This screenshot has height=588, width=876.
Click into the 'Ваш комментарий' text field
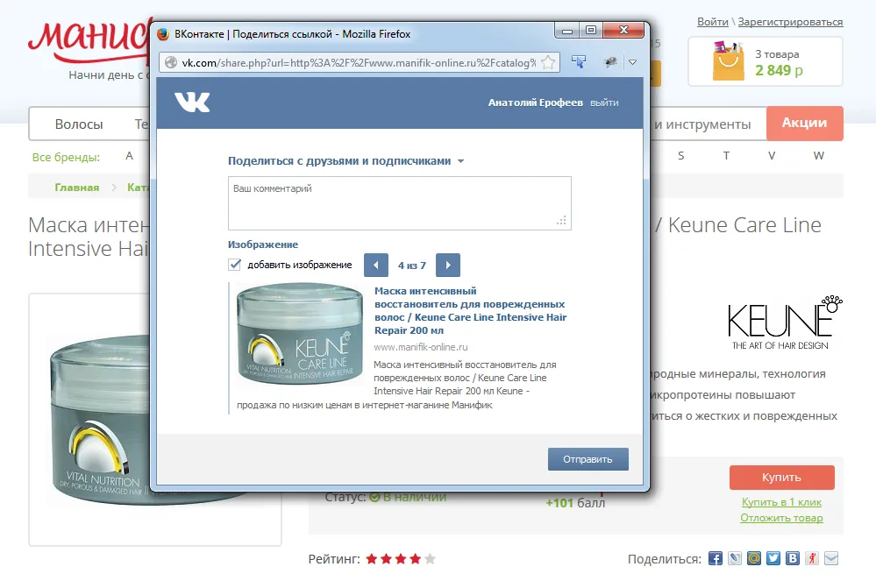pos(399,203)
